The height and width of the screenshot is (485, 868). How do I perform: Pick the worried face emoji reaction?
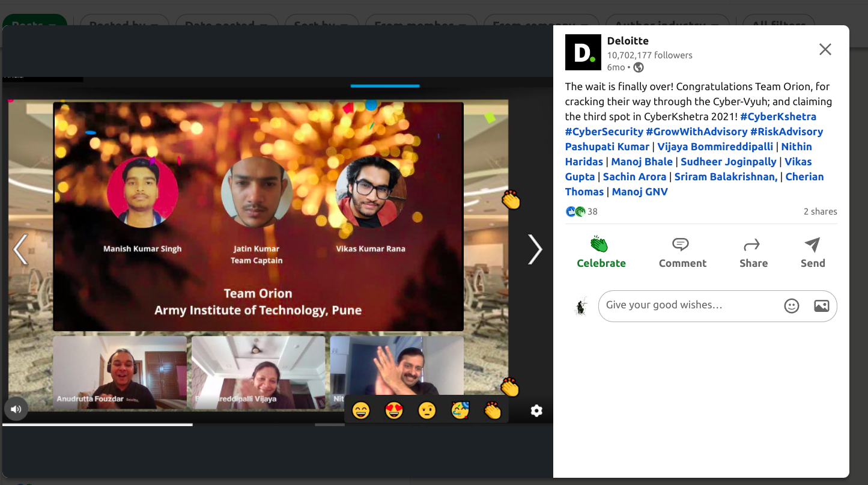(427, 411)
